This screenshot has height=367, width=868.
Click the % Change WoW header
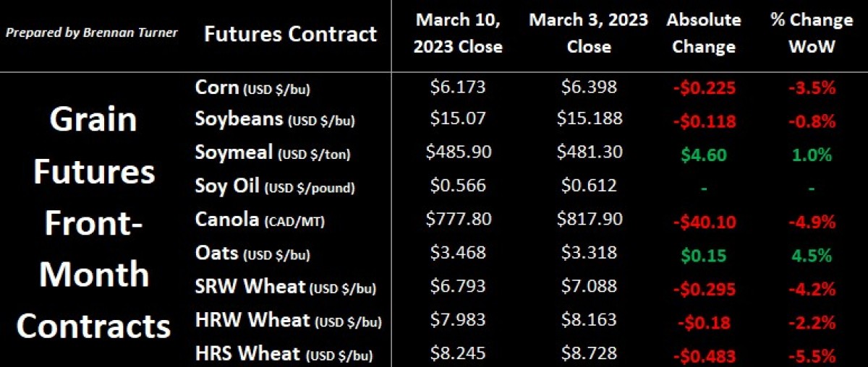tap(812, 33)
